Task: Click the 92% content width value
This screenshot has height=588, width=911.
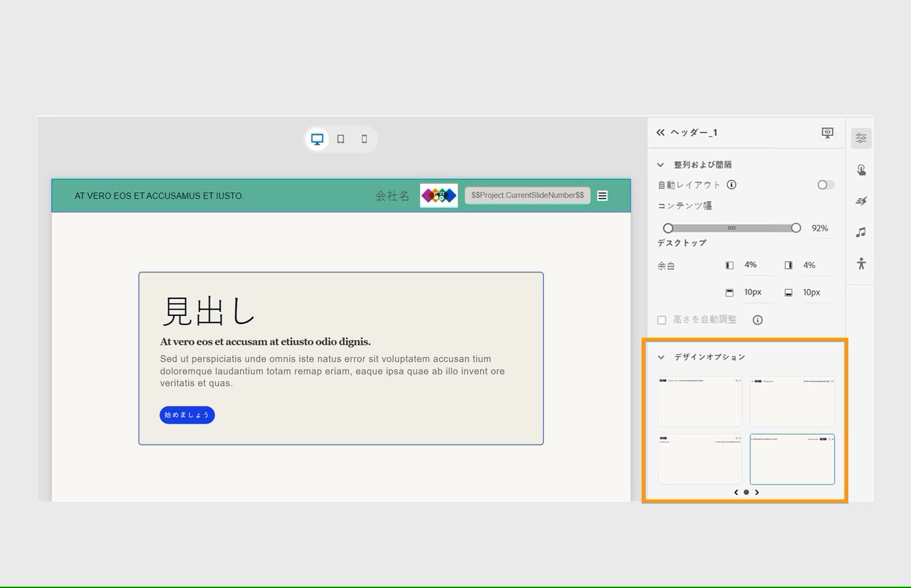Action: click(x=820, y=228)
